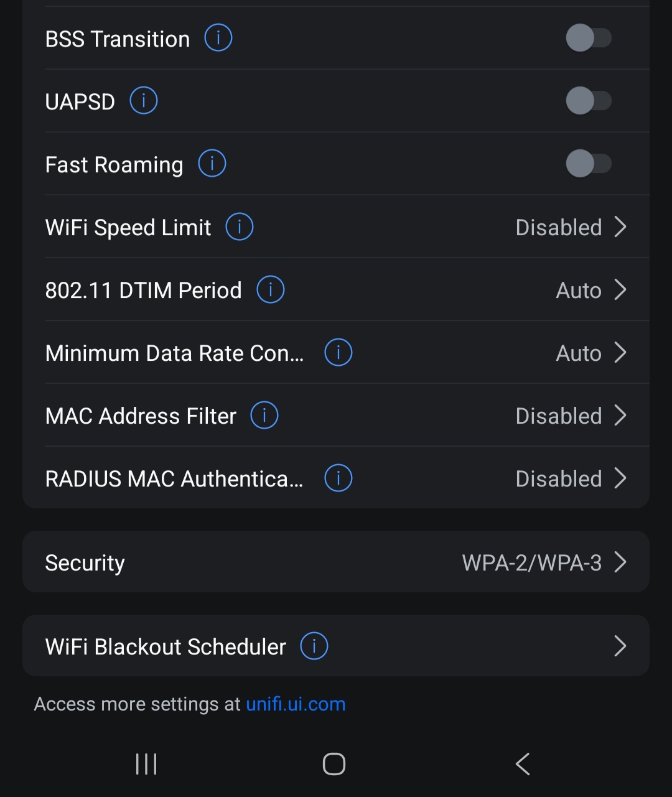Viewport: 672px width, 797px height.
Task: Show Fast Roaming info tooltip icon
Action: coord(212,164)
